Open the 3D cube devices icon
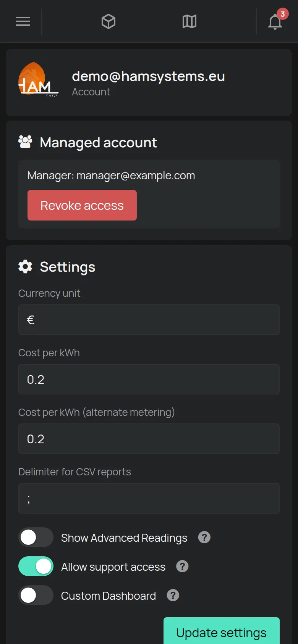This screenshot has width=298, height=644. [x=109, y=21]
